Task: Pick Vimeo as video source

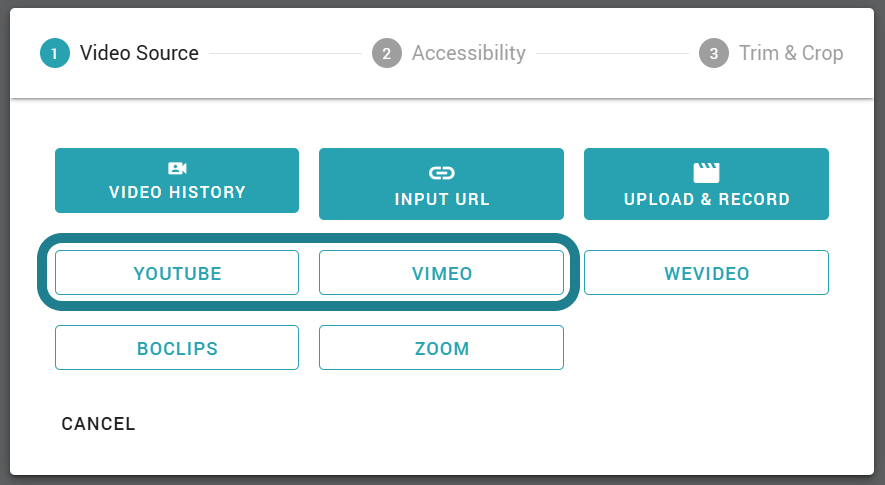Action: [x=441, y=273]
